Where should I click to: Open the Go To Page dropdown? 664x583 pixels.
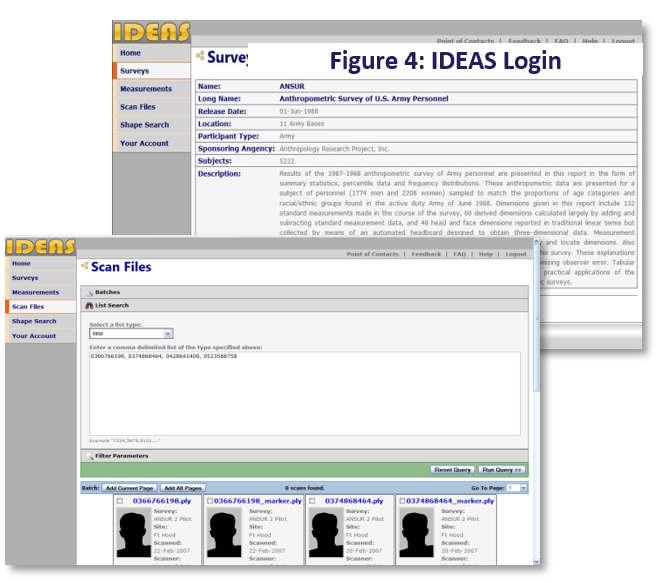click(523, 488)
